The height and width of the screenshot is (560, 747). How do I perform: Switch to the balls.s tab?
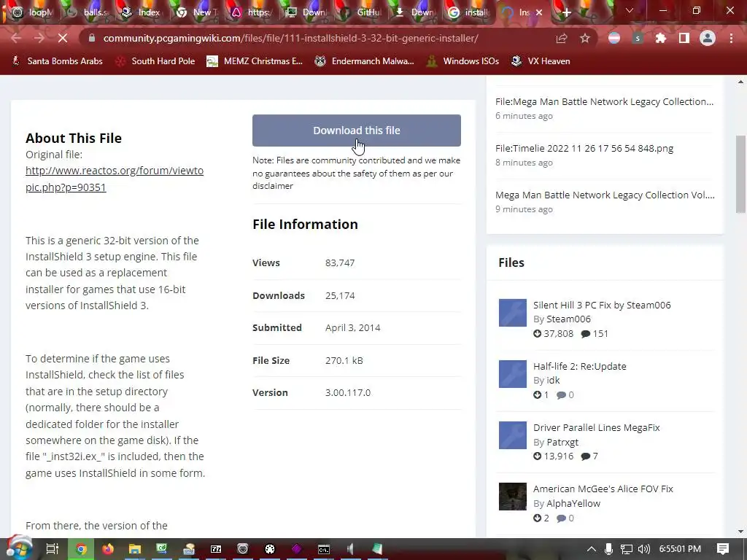[88, 12]
